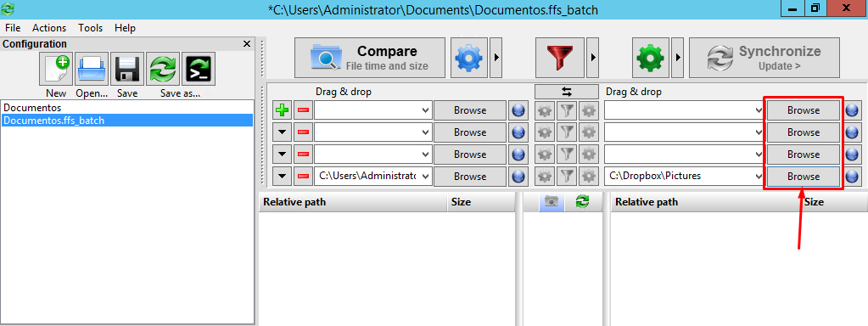The image size is (868, 326).
Task: Click globe icon right of the green plus row's left Browse
Action: coord(518,110)
